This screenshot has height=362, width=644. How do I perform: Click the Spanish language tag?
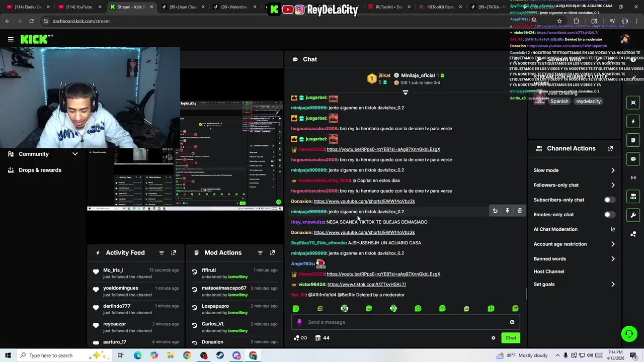click(x=559, y=101)
